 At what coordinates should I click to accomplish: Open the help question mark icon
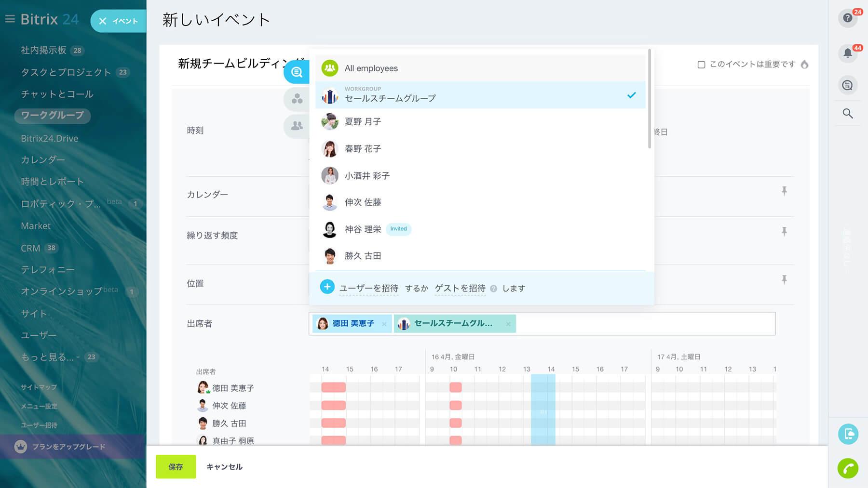click(847, 18)
